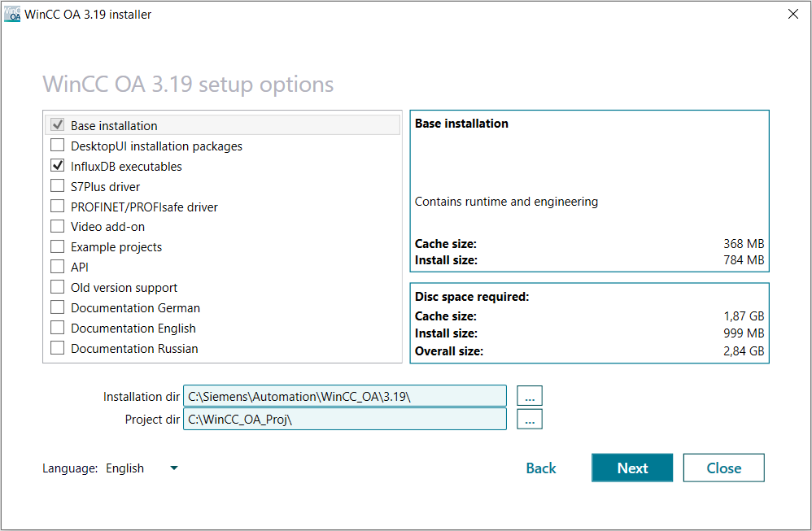Uncheck InfluxDB executables option
This screenshot has width=812, height=531.
point(57,166)
